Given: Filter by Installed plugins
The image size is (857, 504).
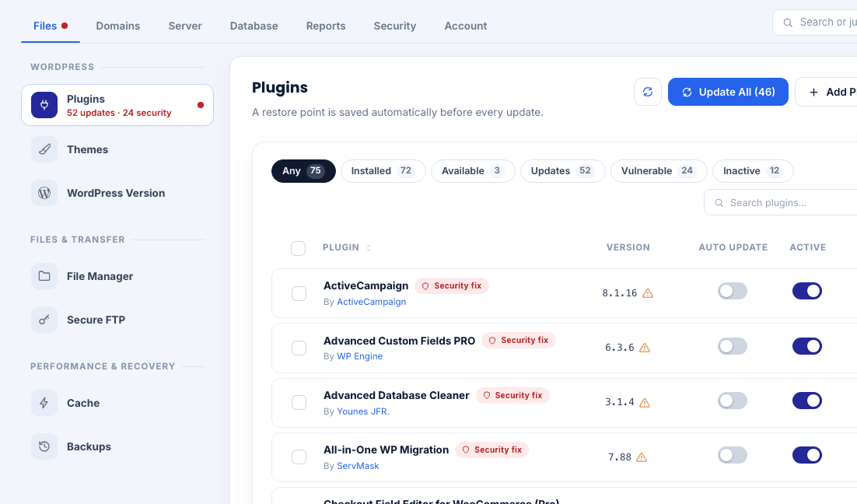Looking at the screenshot, I should pyautogui.click(x=383, y=171).
